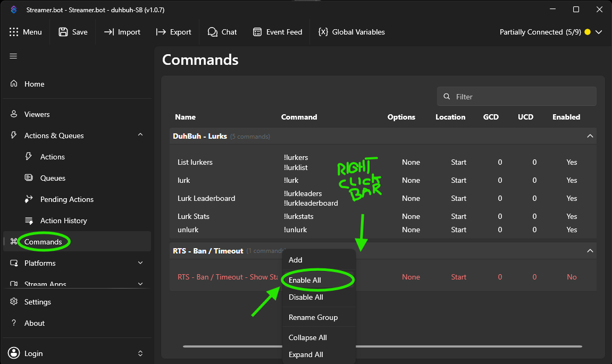Click the Home house icon
612x364 pixels.
pos(14,83)
